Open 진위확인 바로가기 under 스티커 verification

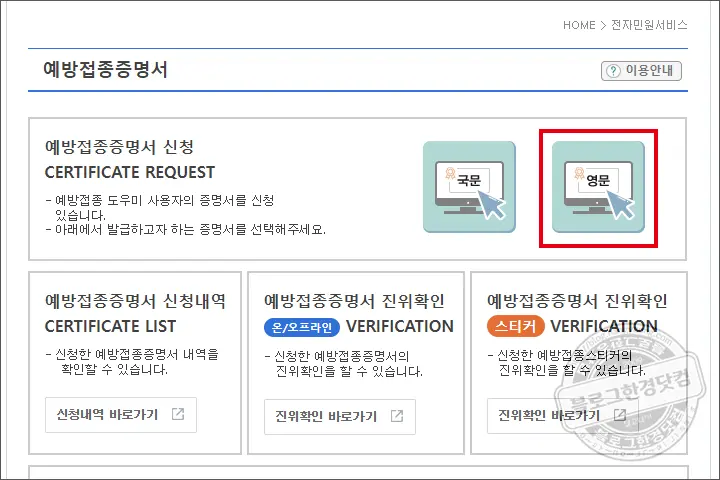(563, 416)
